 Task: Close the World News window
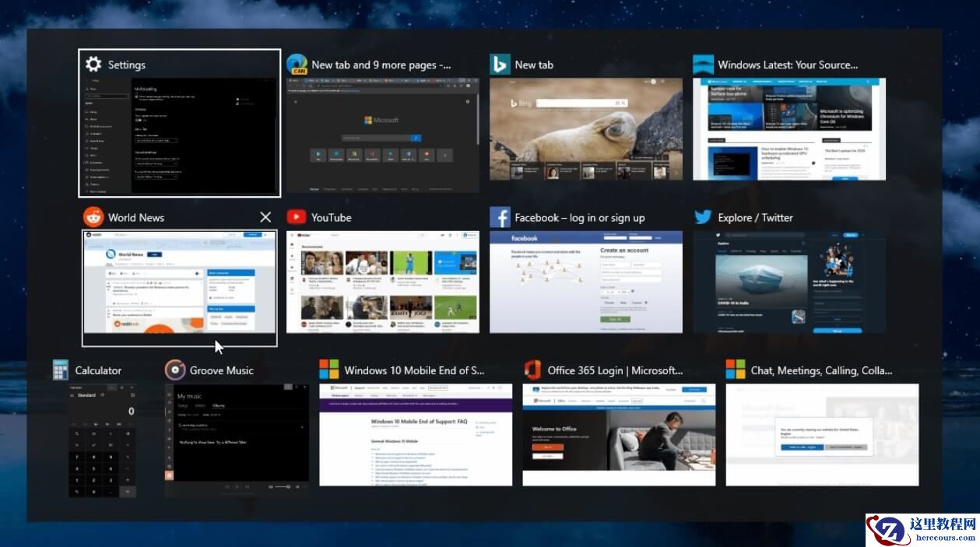[265, 217]
